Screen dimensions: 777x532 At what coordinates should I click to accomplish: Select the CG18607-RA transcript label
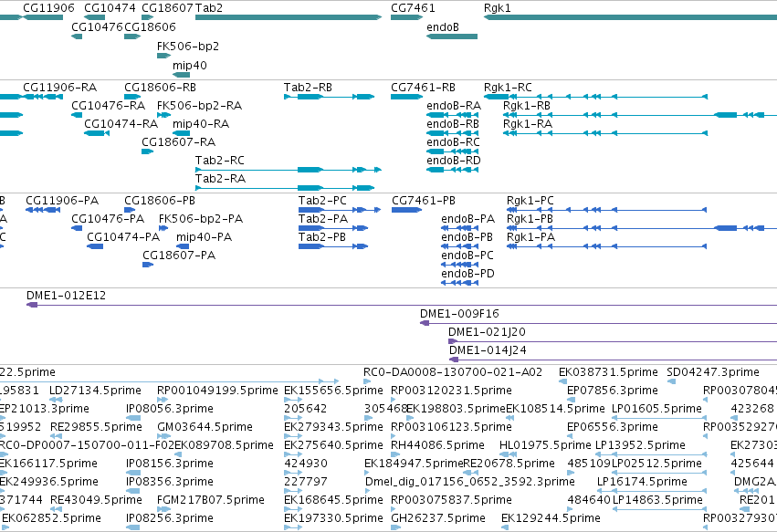click(178, 142)
